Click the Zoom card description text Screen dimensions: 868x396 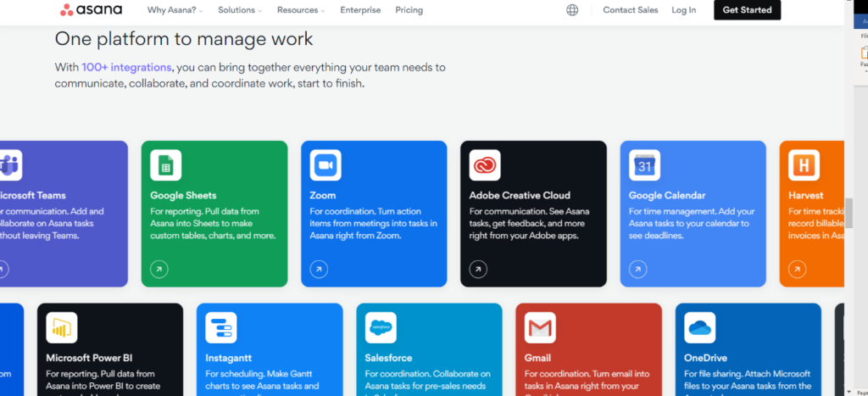click(373, 223)
